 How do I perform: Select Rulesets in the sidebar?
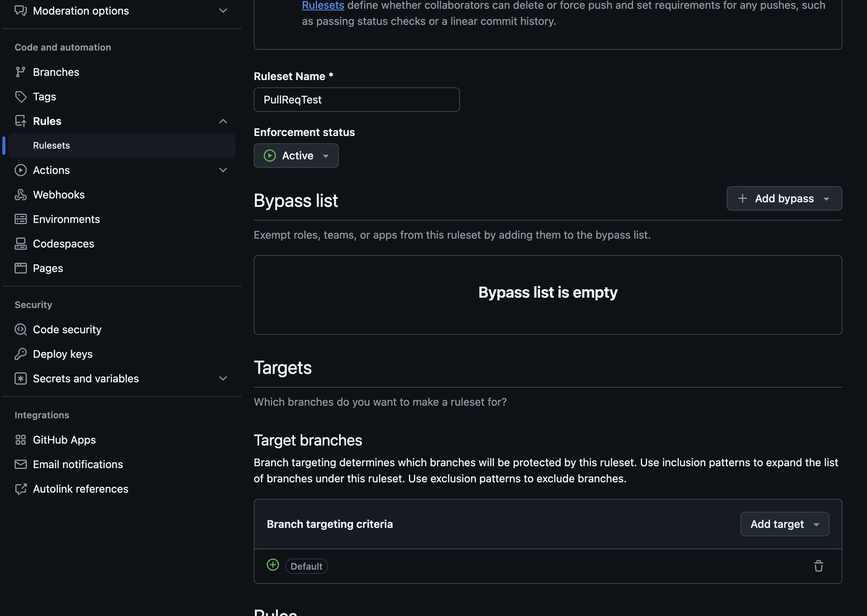point(51,146)
